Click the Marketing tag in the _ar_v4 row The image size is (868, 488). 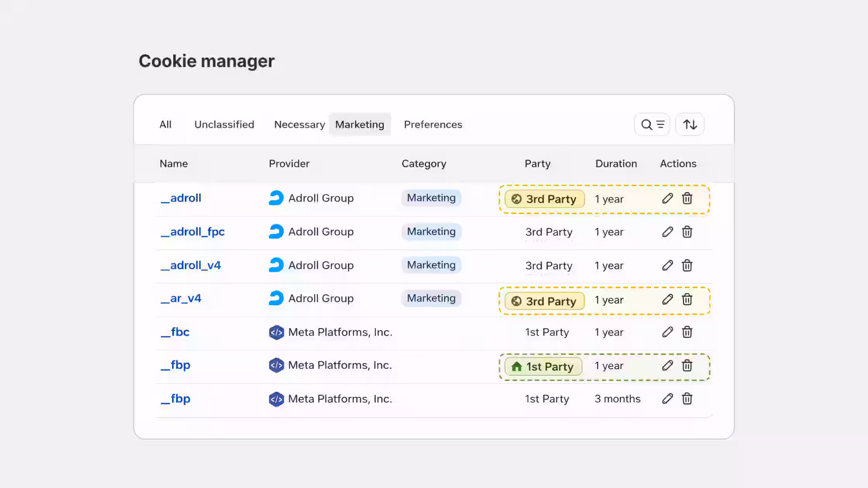click(431, 298)
